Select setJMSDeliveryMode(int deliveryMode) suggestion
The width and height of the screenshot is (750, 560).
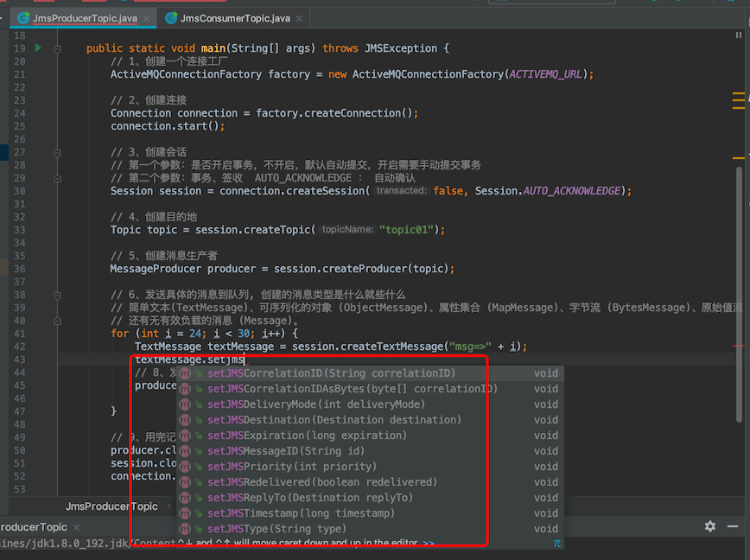[371, 404]
